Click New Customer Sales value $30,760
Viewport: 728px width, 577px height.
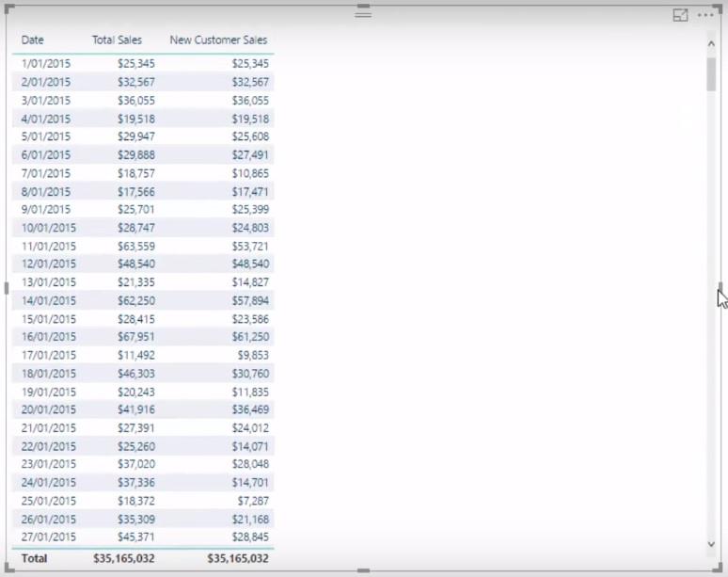click(x=250, y=373)
